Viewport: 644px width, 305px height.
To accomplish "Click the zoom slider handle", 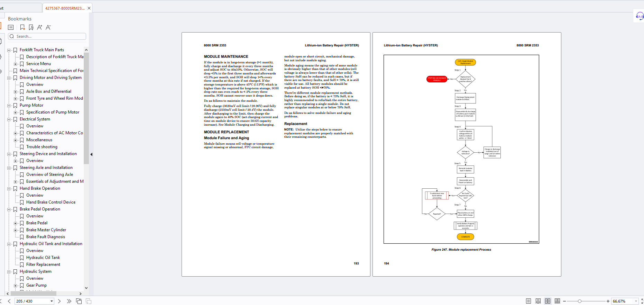I will pyautogui.click(x=580, y=301).
